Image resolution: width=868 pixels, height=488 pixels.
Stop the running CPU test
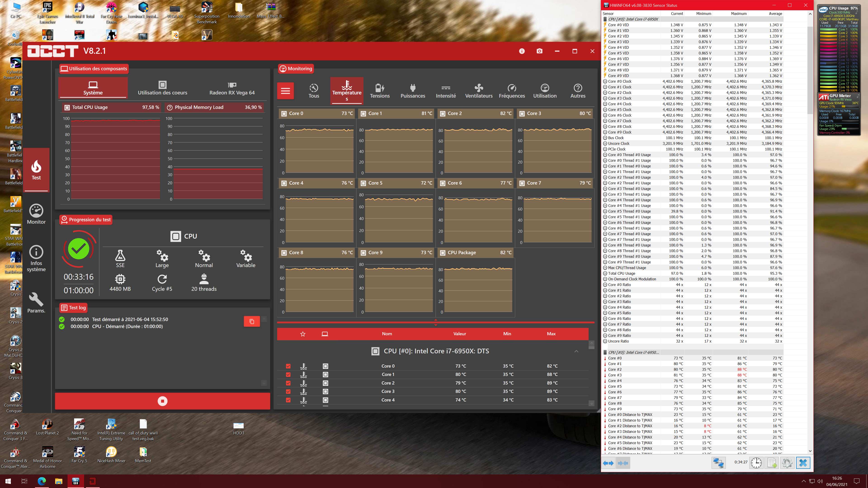click(x=163, y=401)
